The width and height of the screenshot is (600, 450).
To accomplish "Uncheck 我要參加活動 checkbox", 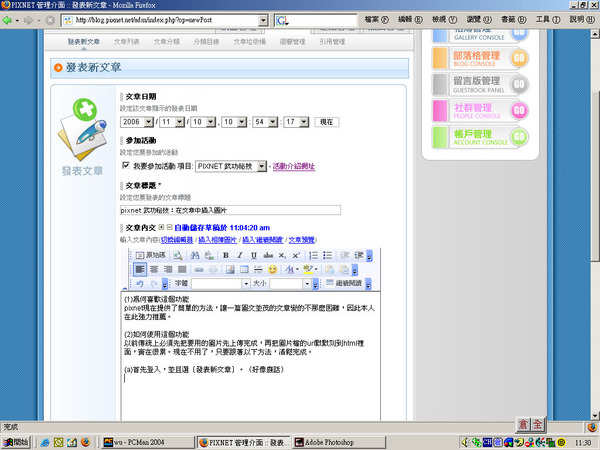I will 126,165.
